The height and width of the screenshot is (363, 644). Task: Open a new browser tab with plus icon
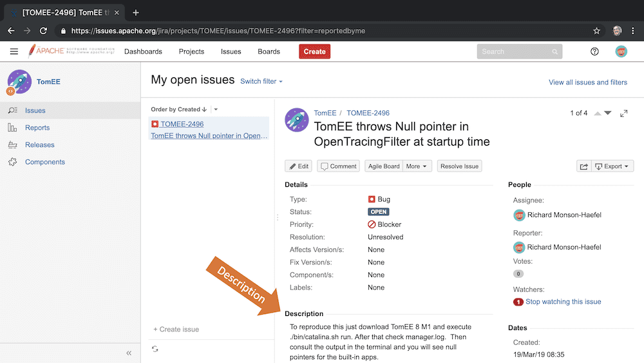(136, 13)
